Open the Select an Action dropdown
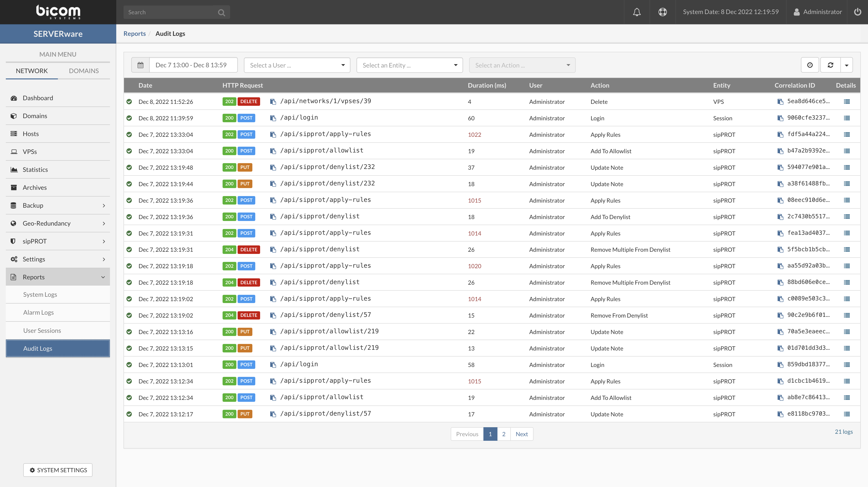Viewport: 868px width, 487px height. coord(522,65)
